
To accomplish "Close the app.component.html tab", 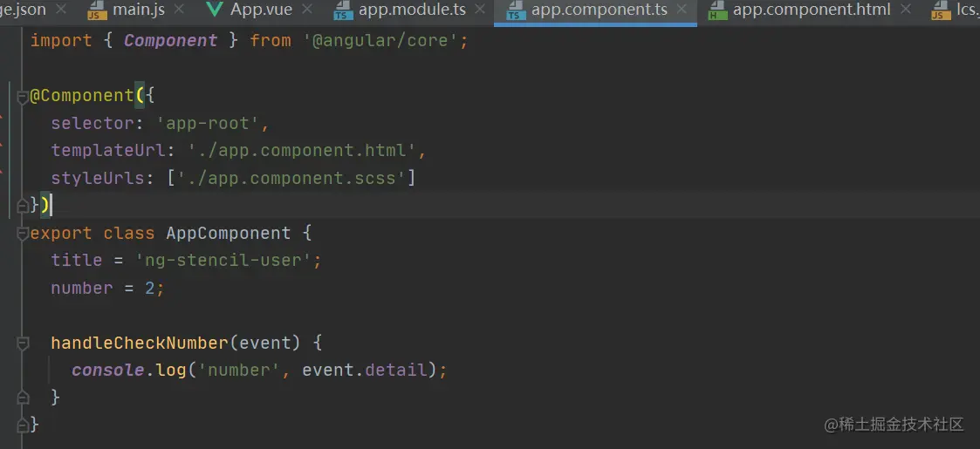I will (905, 10).
